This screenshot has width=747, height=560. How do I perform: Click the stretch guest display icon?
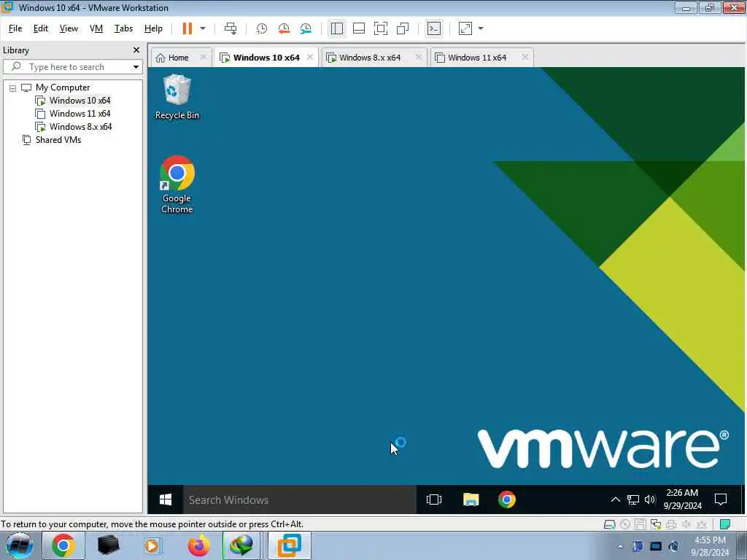click(x=465, y=28)
